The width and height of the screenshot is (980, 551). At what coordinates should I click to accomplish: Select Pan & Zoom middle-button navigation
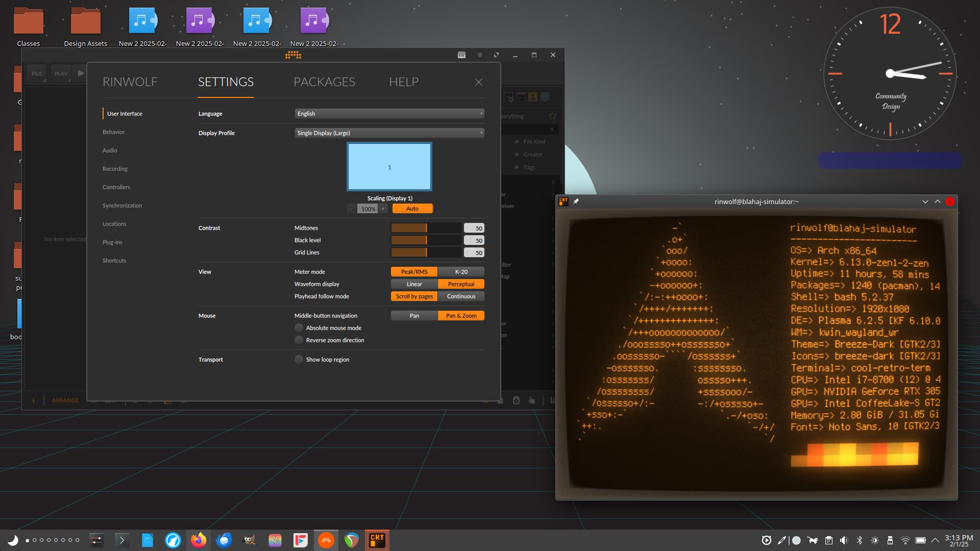(x=461, y=316)
